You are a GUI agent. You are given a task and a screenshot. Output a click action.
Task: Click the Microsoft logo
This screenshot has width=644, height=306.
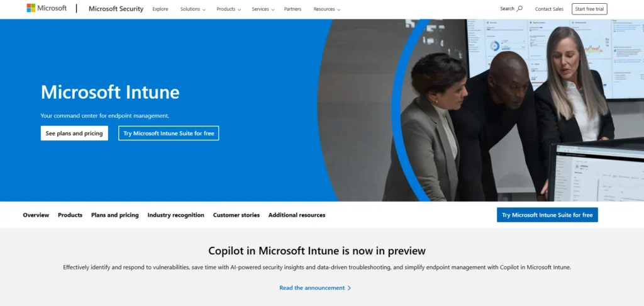(x=47, y=8)
